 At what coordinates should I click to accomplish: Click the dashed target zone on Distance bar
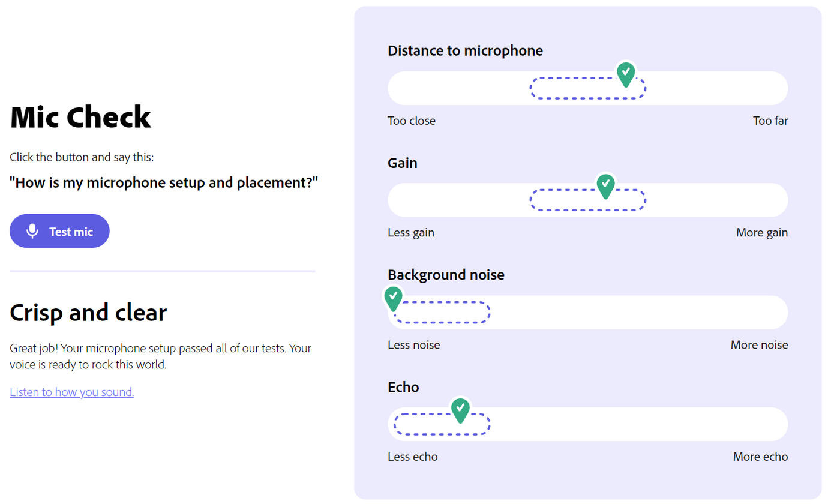pyautogui.click(x=576, y=89)
